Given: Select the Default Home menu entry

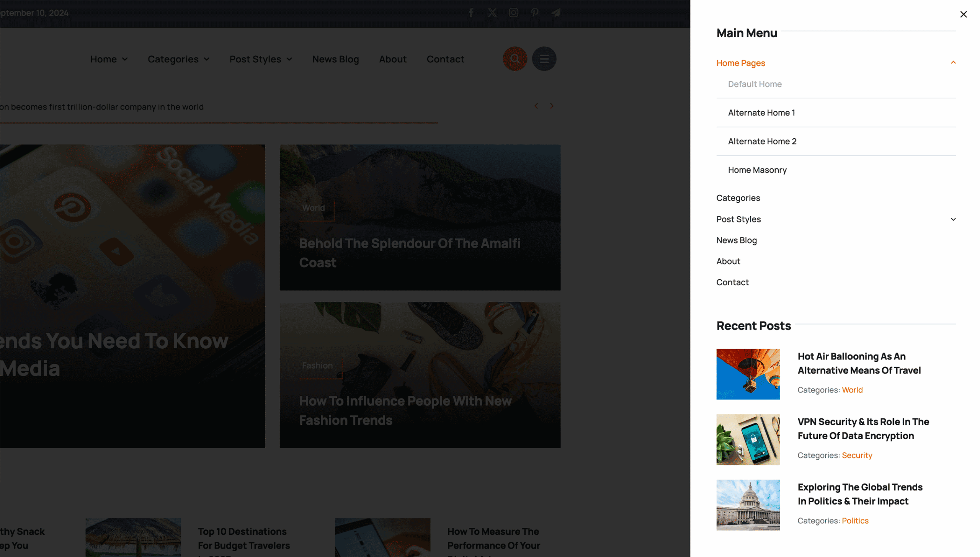Looking at the screenshot, I should [755, 84].
